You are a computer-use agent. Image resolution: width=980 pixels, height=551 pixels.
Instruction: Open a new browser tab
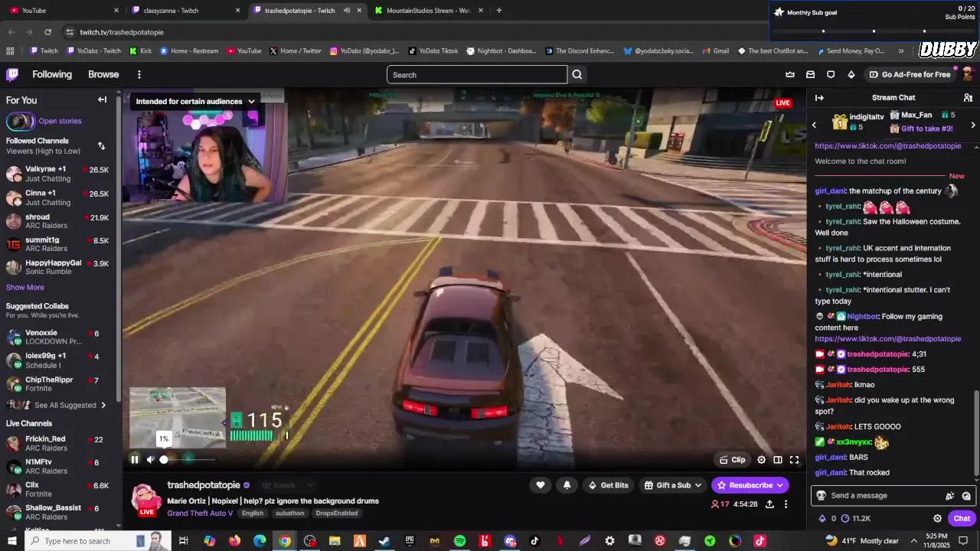pyautogui.click(x=499, y=11)
